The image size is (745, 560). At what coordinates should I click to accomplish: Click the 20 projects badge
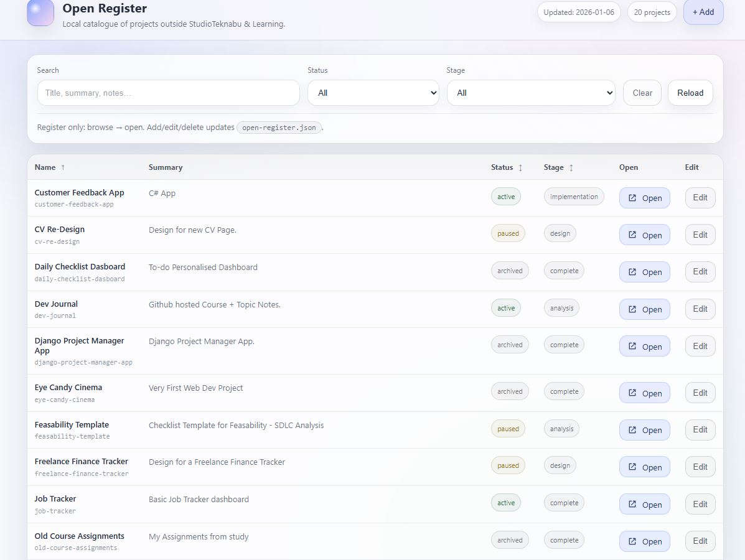tap(652, 12)
